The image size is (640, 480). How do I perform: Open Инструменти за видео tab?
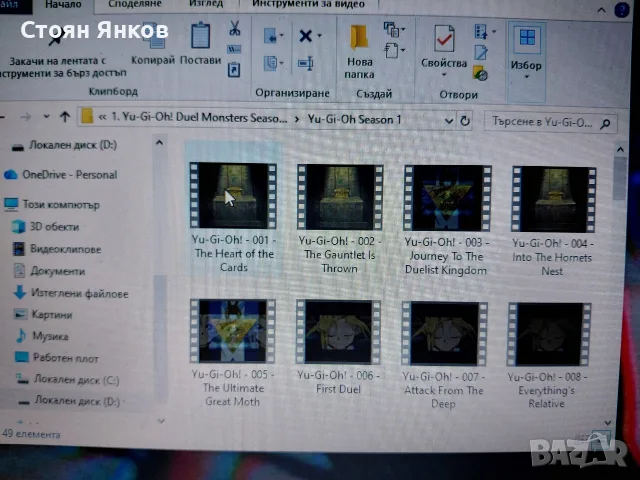309,4
